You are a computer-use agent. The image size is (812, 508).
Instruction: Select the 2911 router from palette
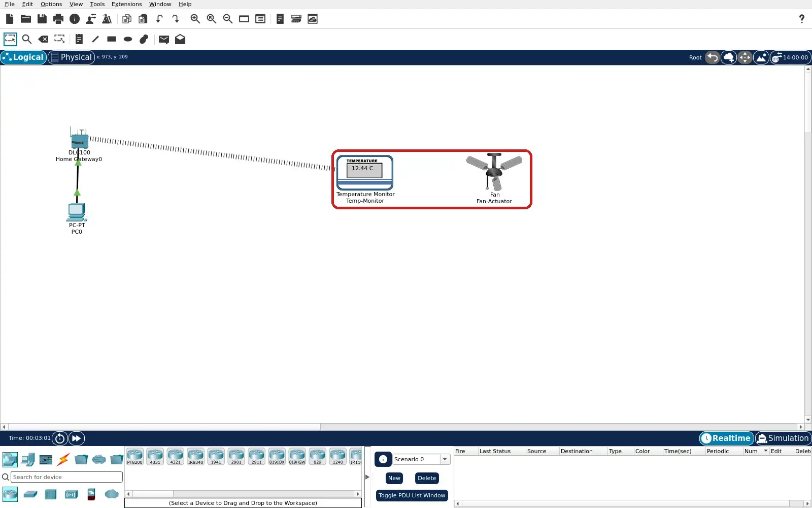pyautogui.click(x=257, y=456)
